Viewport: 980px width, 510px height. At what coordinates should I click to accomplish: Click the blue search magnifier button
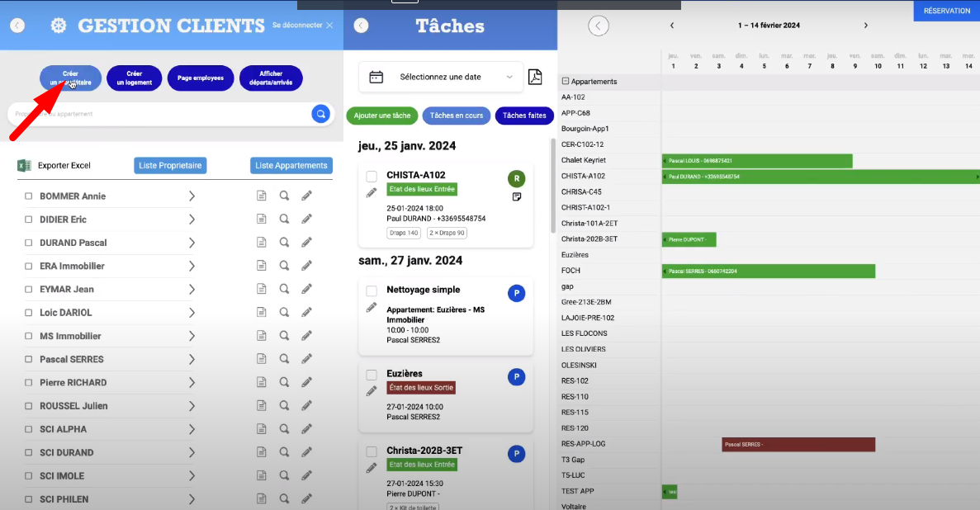coord(320,114)
